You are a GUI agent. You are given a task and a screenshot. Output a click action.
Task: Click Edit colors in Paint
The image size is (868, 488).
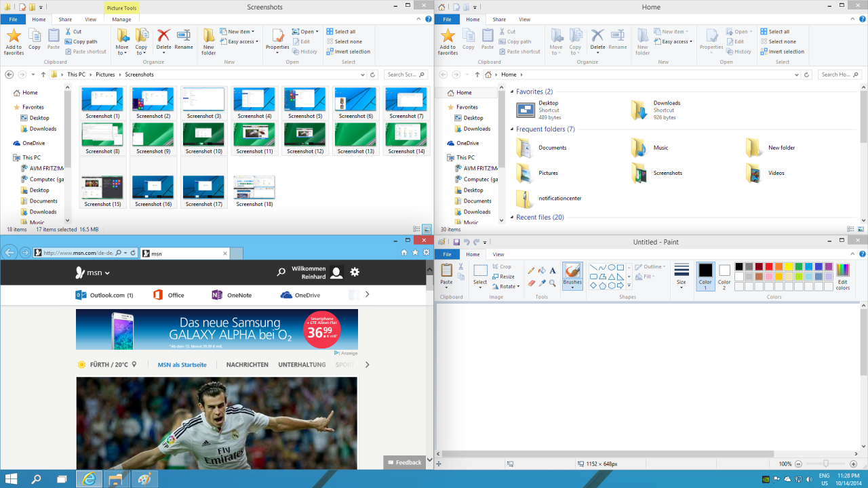click(x=842, y=277)
